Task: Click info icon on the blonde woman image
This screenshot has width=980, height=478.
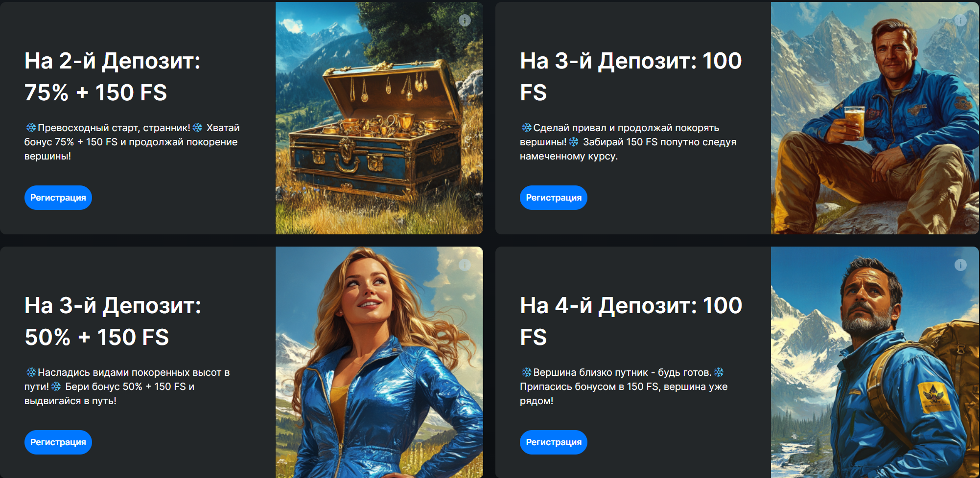Action: click(465, 265)
